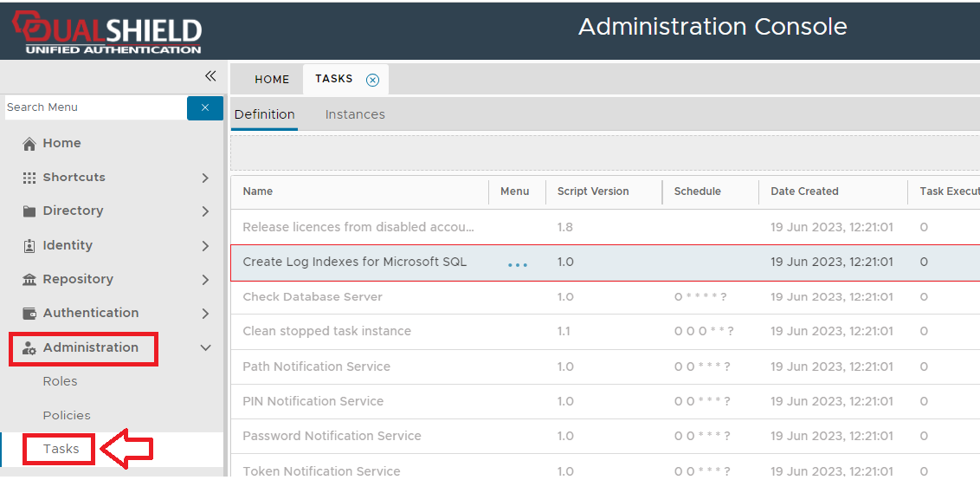980x480 pixels.
Task: Type in the Search Menu input field
Action: coord(93,107)
